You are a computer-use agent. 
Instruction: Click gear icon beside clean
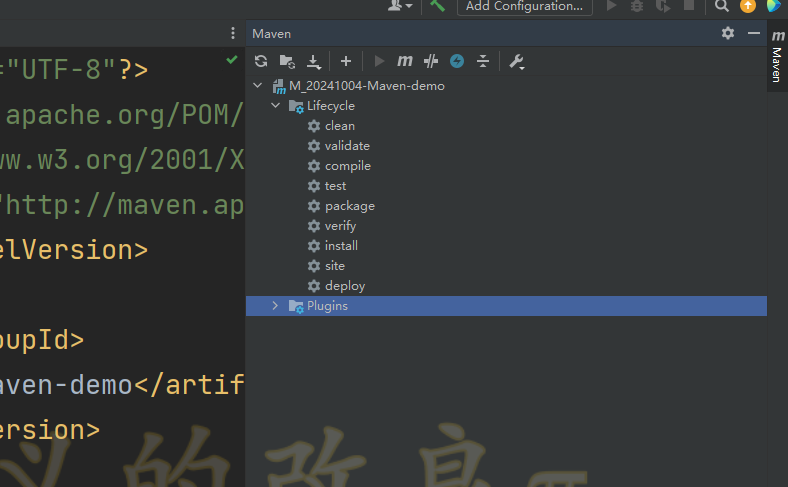tap(314, 126)
